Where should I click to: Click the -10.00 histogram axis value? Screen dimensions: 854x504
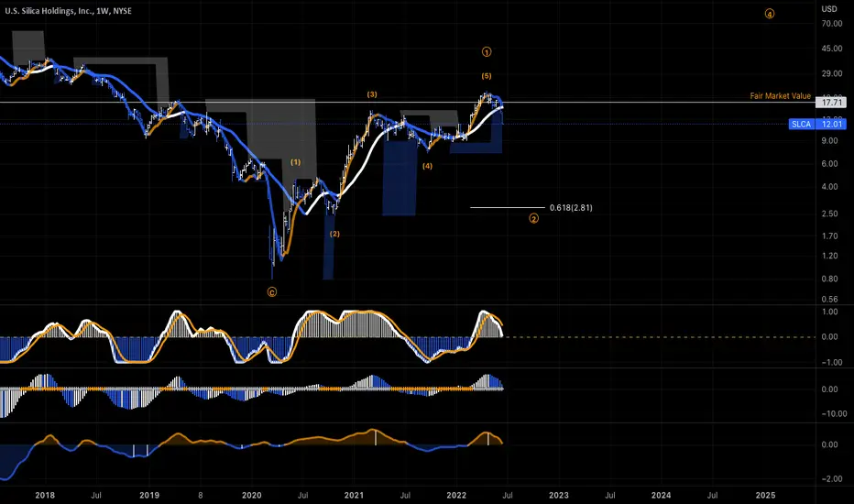(x=834, y=413)
